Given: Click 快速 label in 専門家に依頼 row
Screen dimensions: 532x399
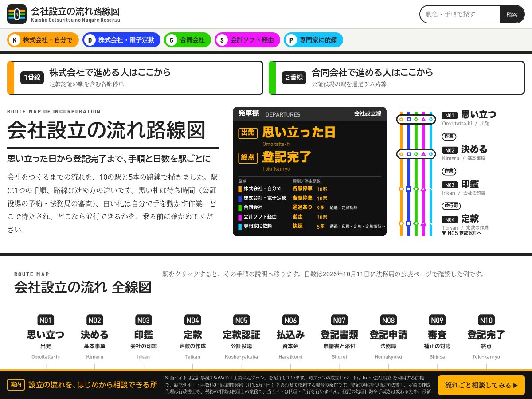Looking at the screenshot, I should 297,226.
